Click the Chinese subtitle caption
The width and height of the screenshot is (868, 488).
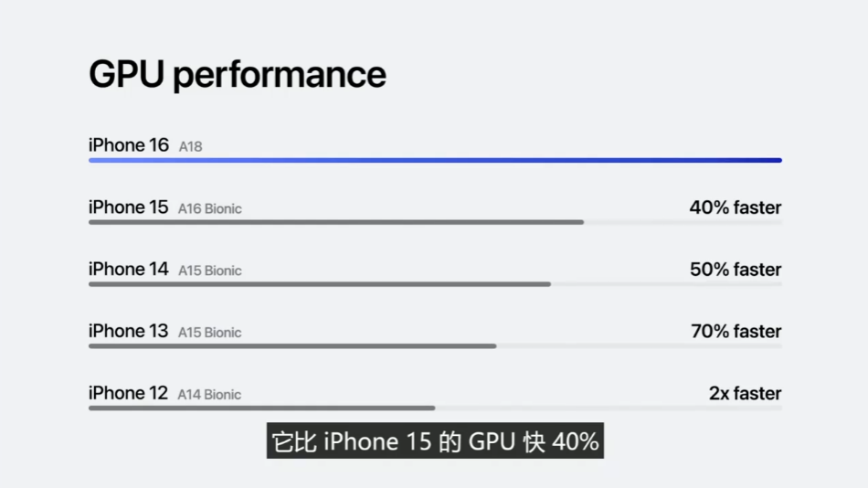[435, 442]
